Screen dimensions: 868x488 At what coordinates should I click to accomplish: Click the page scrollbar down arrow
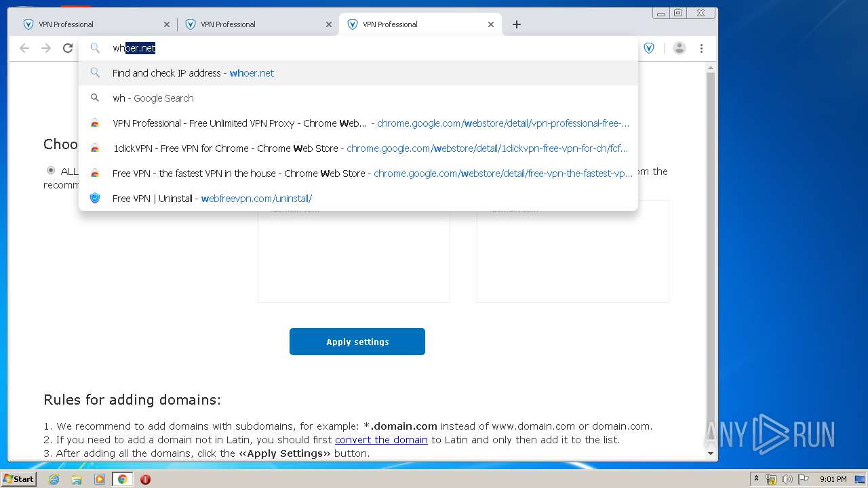pos(711,453)
